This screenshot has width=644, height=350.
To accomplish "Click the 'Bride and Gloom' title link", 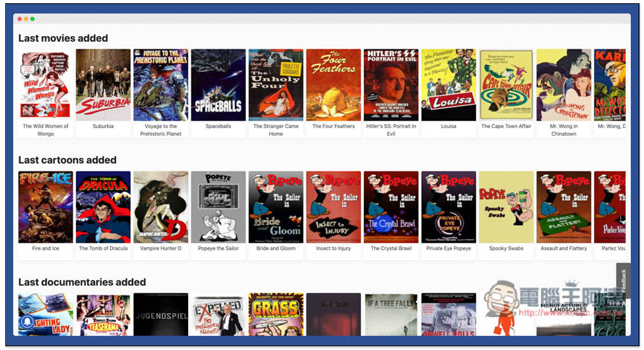I will click(x=276, y=248).
